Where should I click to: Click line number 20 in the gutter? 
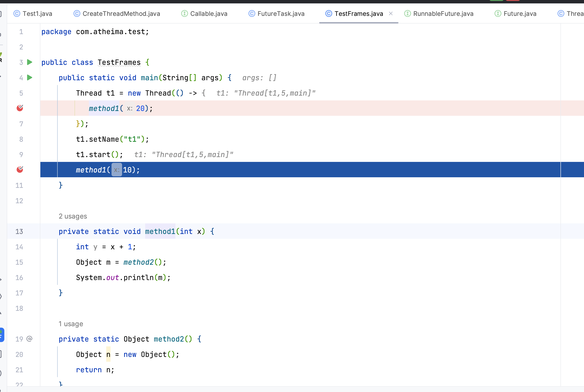pyautogui.click(x=19, y=355)
